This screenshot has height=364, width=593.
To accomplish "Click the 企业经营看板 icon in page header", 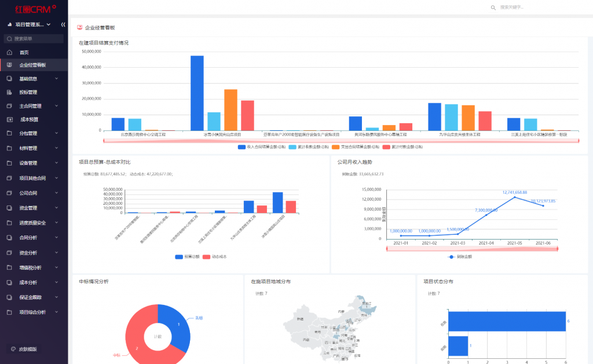I will [79, 27].
